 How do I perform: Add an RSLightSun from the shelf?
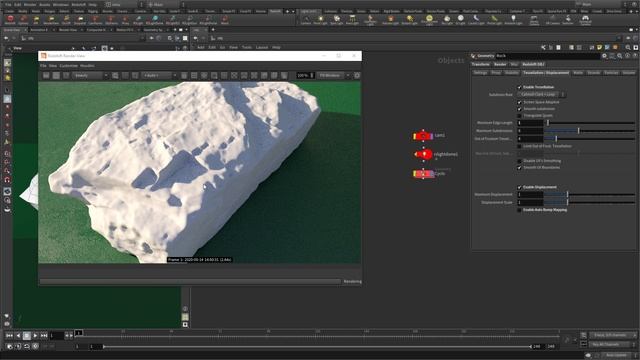(x=189, y=20)
